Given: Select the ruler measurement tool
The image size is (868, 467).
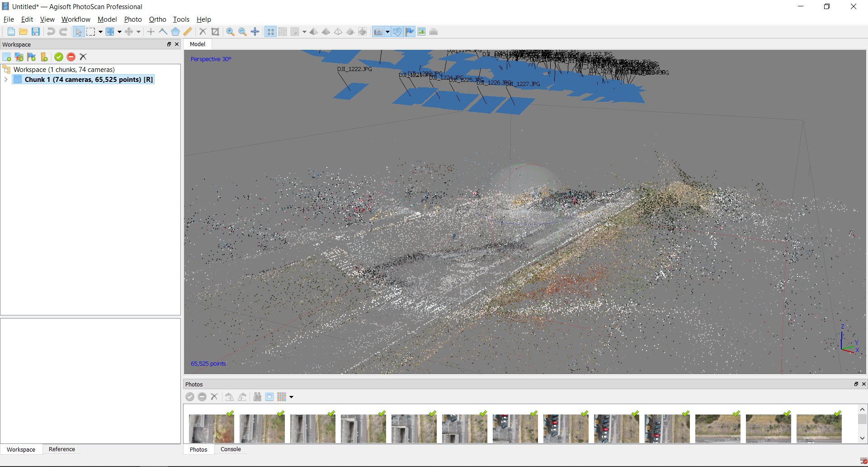Looking at the screenshot, I should click(188, 32).
